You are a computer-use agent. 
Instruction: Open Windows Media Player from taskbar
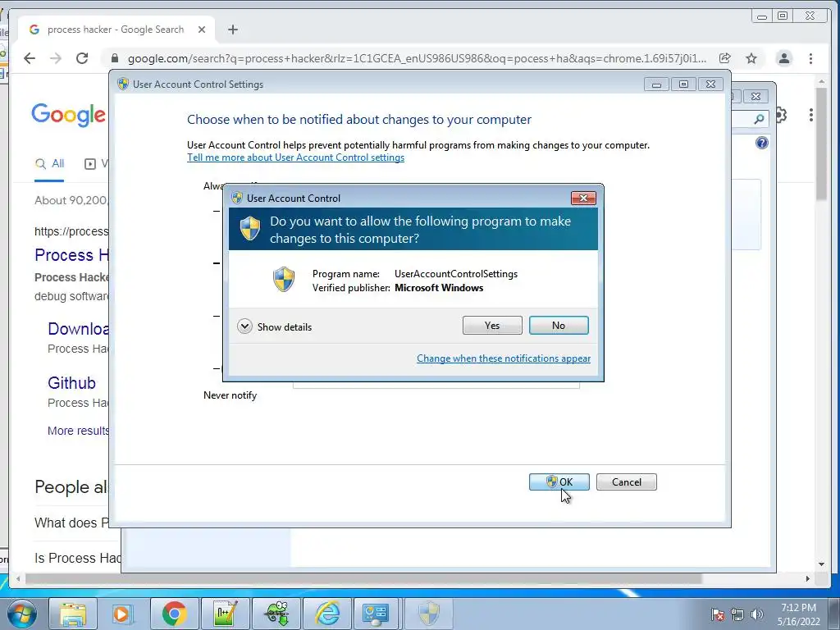click(x=121, y=614)
